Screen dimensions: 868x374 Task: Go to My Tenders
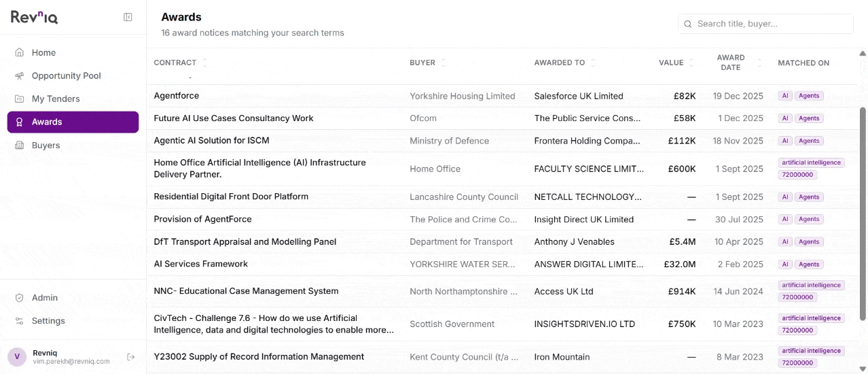tap(73, 99)
